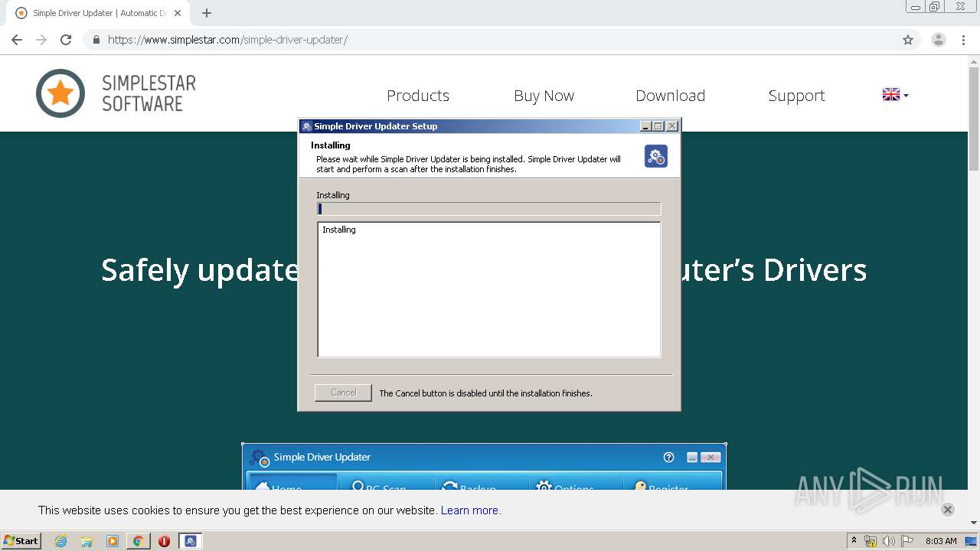980x551 pixels.
Task: Click the Windows Start button
Action: [x=21, y=541]
